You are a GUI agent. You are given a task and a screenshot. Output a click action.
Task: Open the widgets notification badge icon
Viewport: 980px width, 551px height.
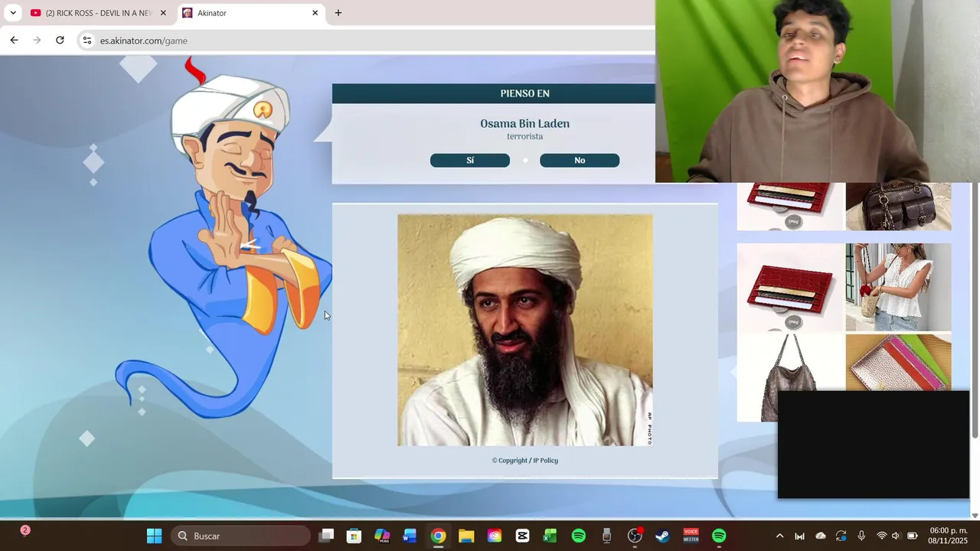24,530
